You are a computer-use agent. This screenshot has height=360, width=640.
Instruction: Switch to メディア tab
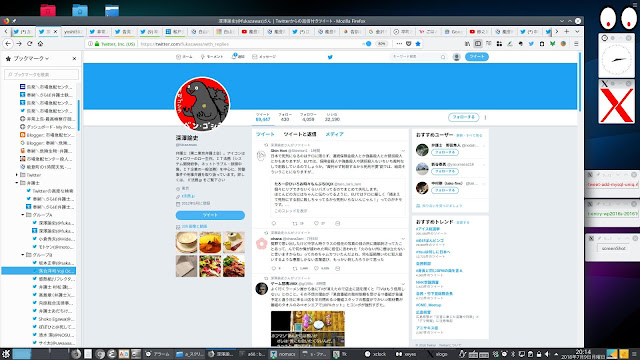tap(334, 134)
